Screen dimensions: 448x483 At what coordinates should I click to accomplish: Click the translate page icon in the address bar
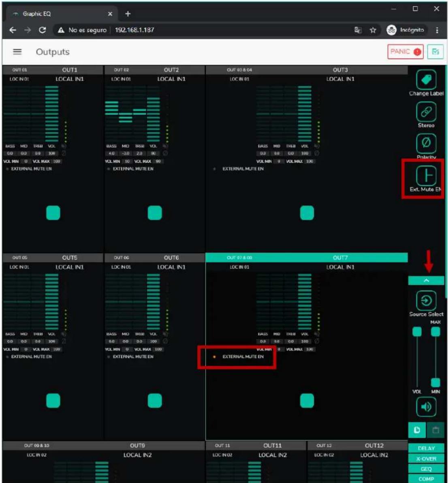358,30
